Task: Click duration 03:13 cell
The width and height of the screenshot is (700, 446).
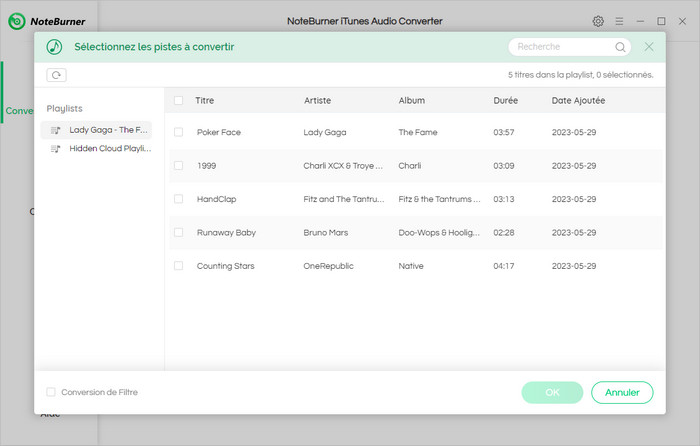Action: click(504, 199)
